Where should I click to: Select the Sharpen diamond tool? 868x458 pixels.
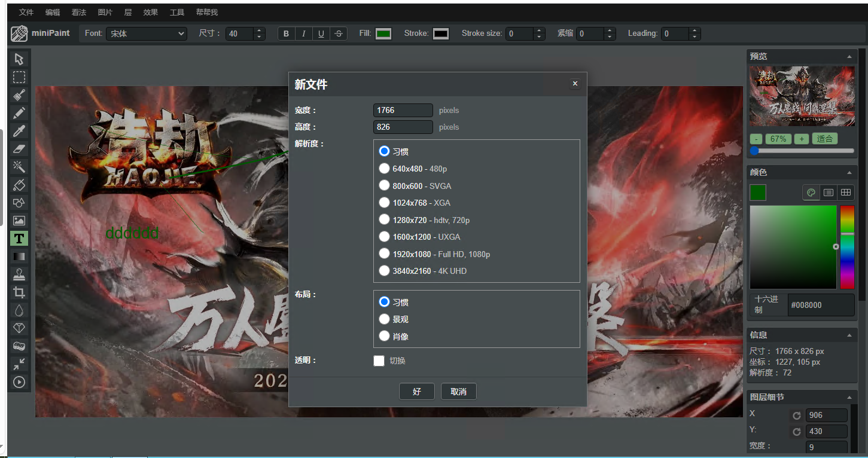pyautogui.click(x=19, y=328)
